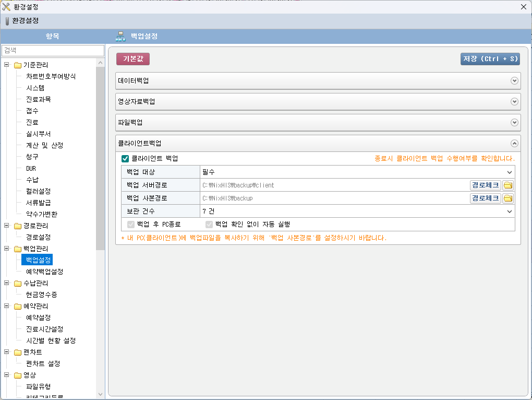
Task: Click the 예약관리 folder icon
Action: tap(18, 306)
